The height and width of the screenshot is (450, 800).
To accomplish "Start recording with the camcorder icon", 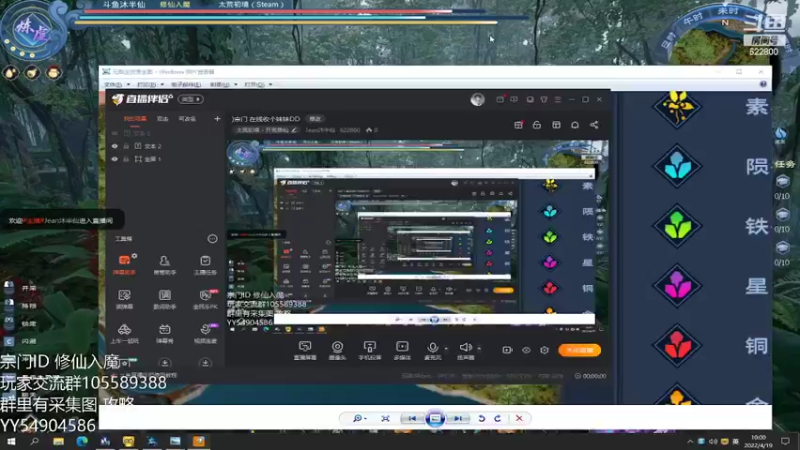I will (x=507, y=350).
